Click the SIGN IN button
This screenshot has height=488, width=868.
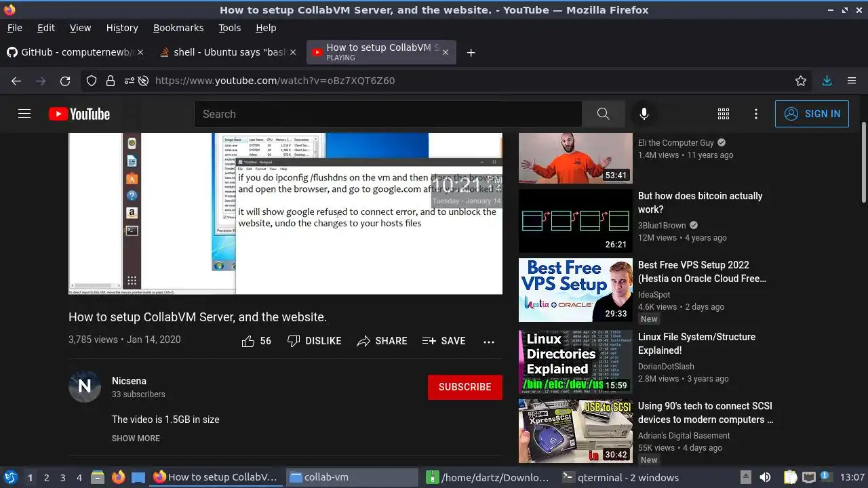tap(812, 114)
